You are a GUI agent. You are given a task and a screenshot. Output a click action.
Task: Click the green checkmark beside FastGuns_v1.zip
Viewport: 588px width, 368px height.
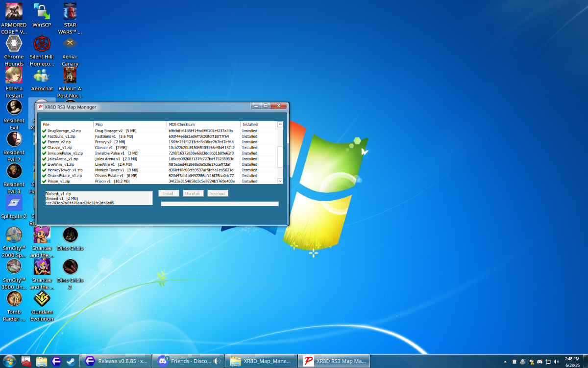click(x=44, y=136)
